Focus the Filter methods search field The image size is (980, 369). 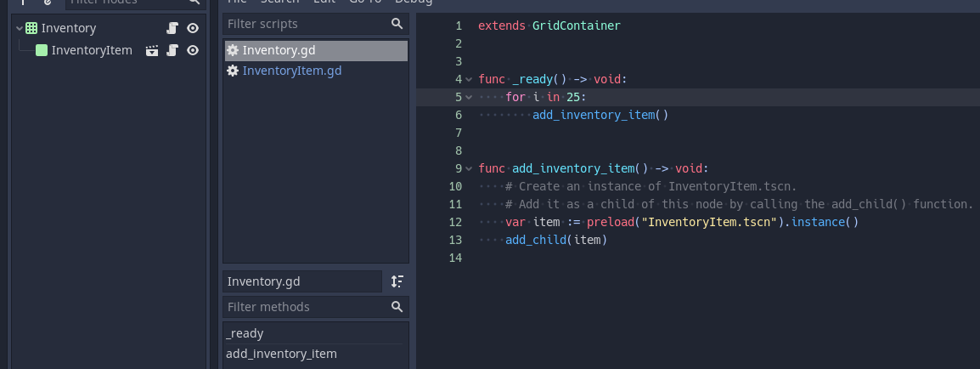(316, 307)
